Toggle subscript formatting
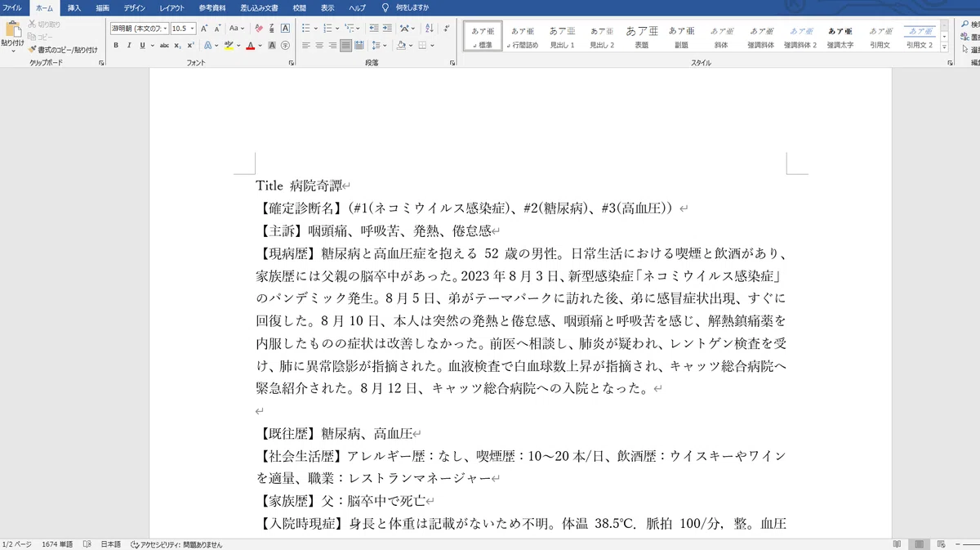The image size is (980, 550). pyautogui.click(x=177, y=46)
